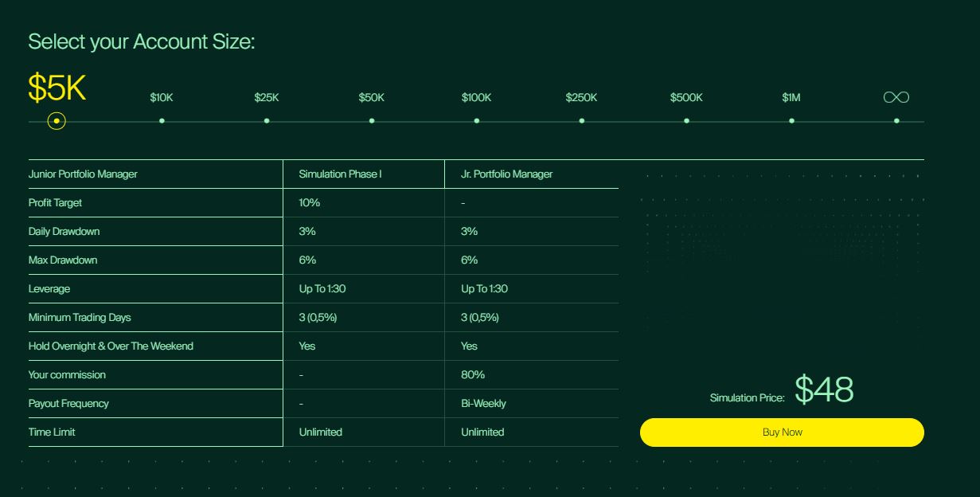Click the Profit Target row label

click(x=56, y=203)
